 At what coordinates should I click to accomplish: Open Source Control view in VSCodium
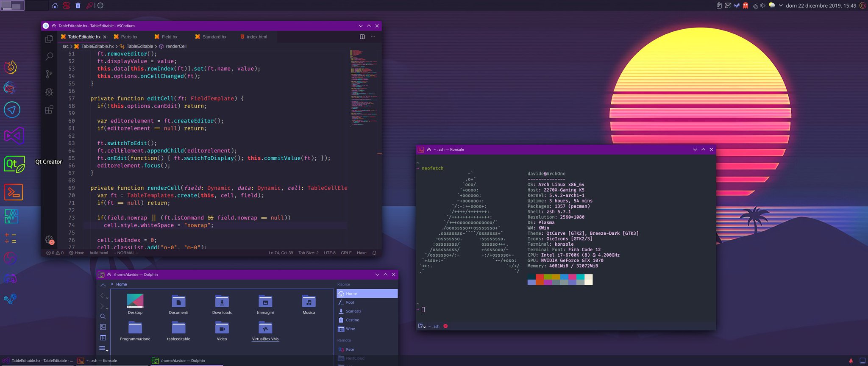tap(49, 74)
